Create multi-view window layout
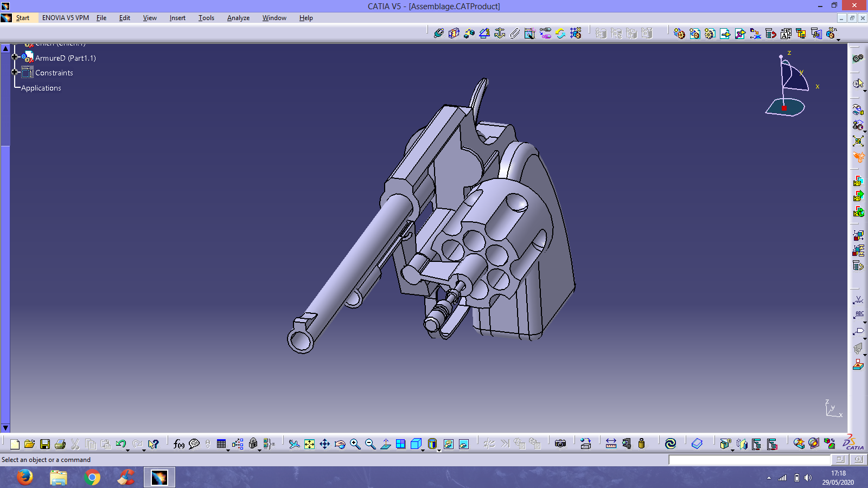The image size is (868, 488). 400,444
